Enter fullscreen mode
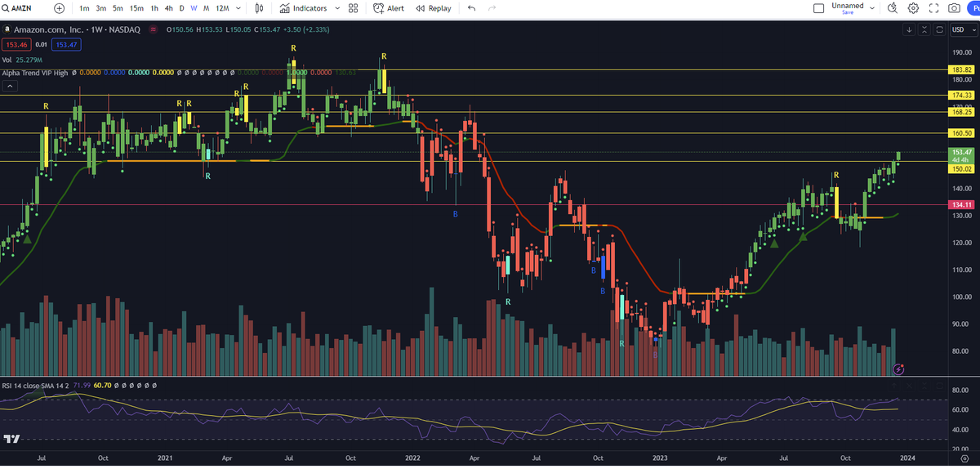 [x=933, y=8]
